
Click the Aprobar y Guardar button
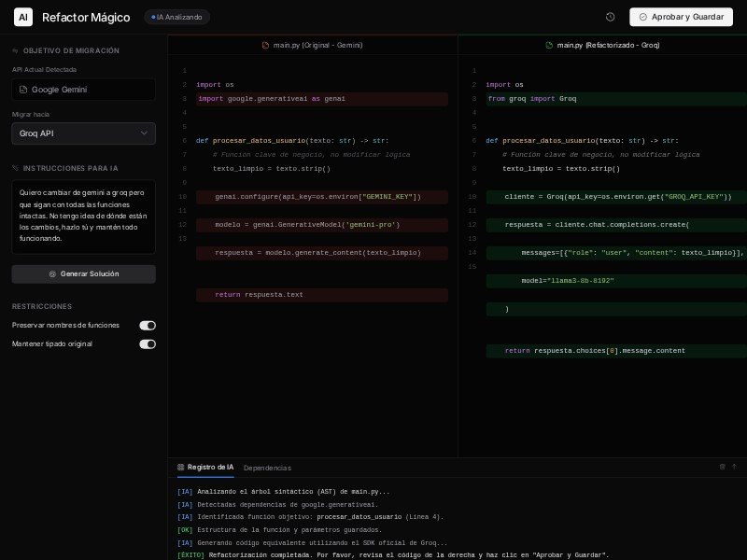681,17
